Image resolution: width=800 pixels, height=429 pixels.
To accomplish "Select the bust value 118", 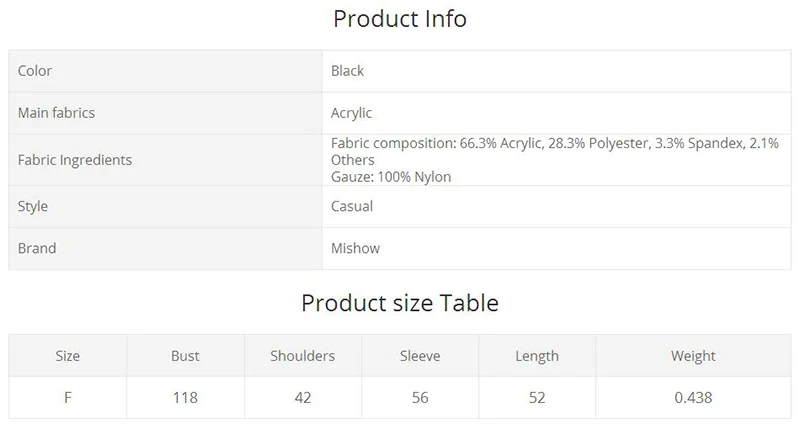I will point(185,398).
